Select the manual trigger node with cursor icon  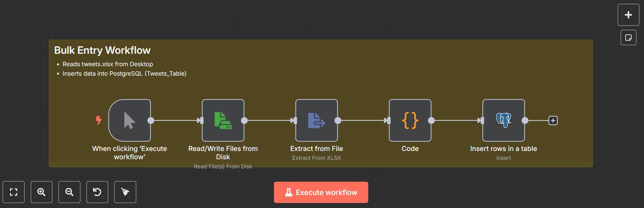[x=130, y=120]
